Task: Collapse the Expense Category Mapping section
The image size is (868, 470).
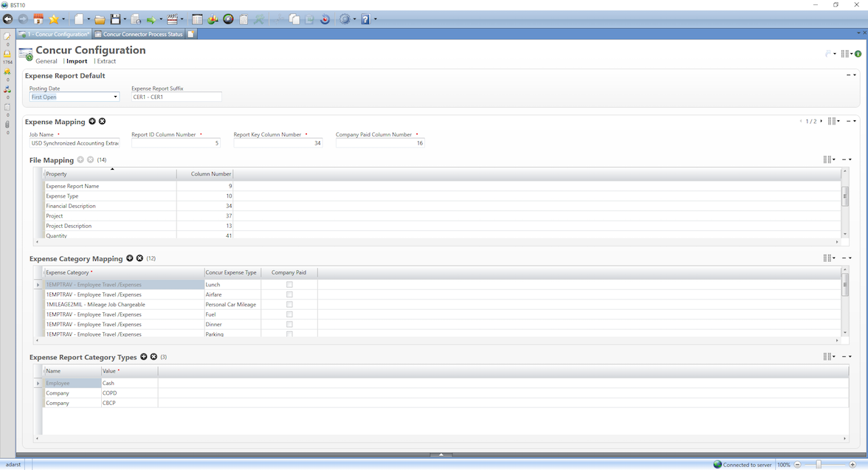Action: pos(844,258)
